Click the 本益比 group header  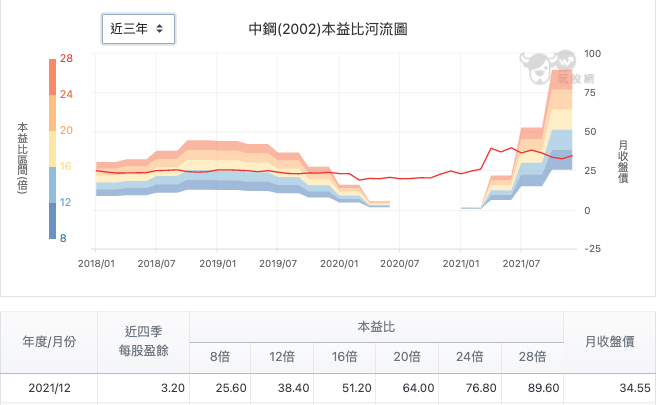(x=376, y=327)
